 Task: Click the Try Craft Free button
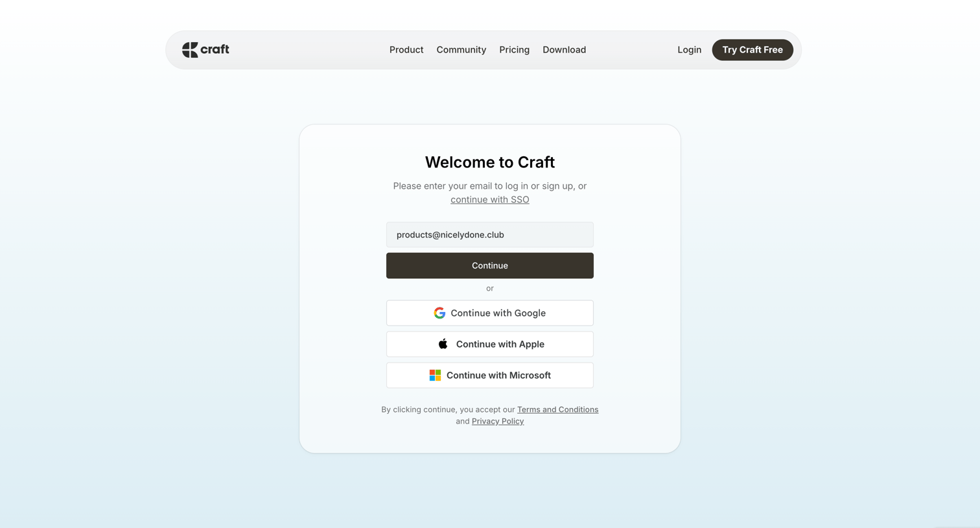point(752,50)
